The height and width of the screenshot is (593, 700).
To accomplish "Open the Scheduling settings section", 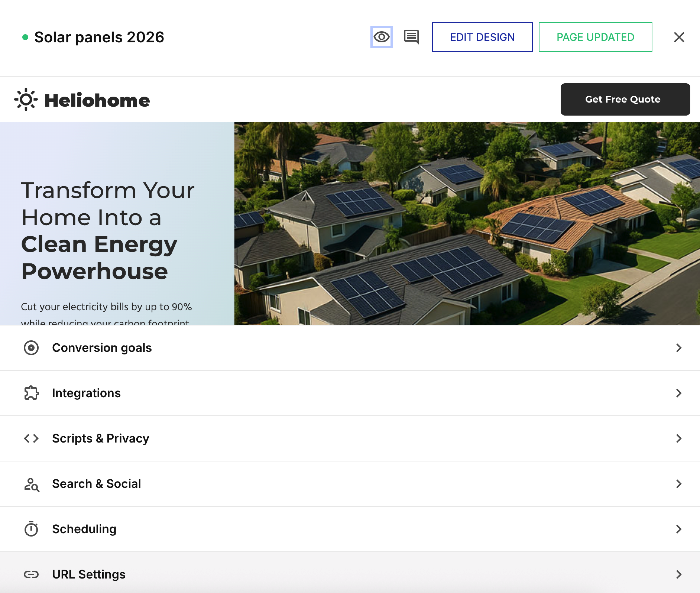I will click(x=84, y=529).
